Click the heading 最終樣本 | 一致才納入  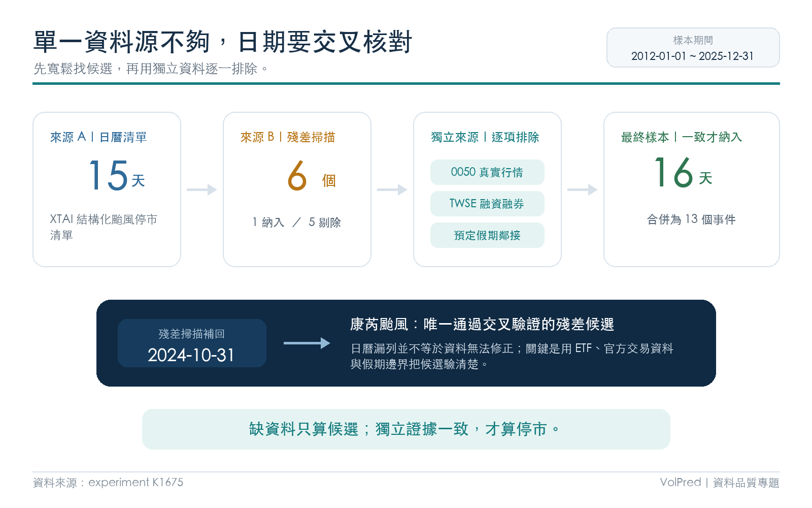coord(682,137)
